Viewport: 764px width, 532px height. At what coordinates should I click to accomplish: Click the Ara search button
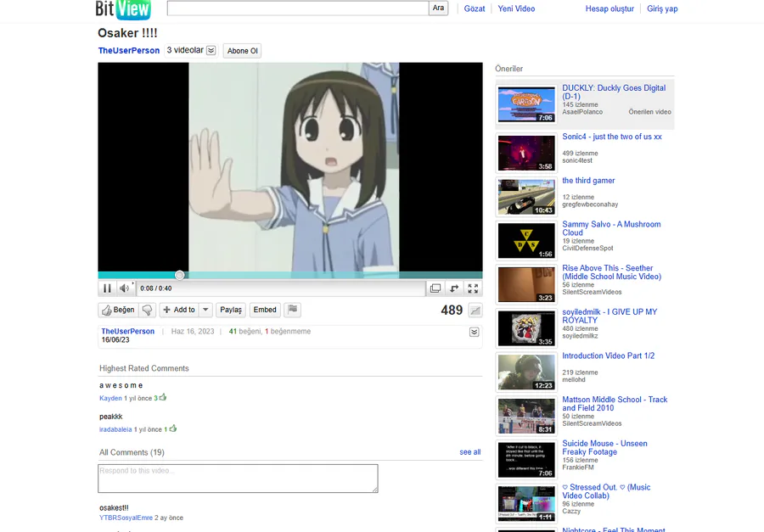[439, 8]
